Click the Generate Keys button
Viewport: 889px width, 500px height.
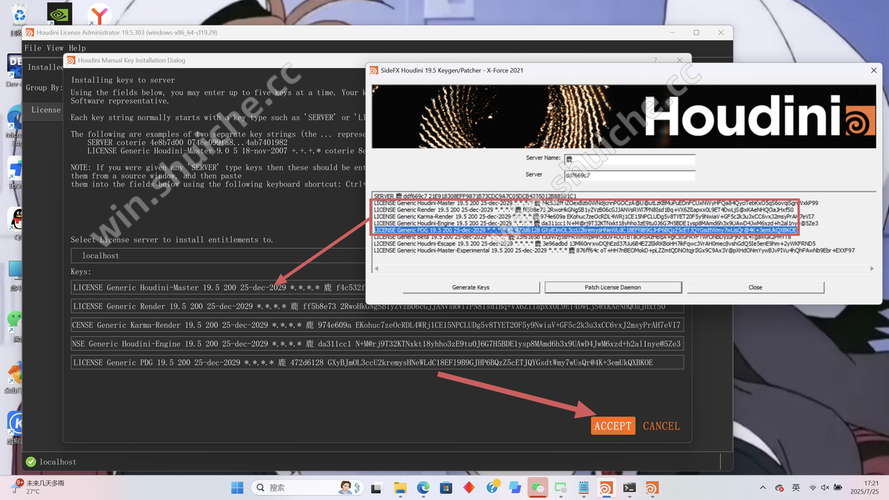point(471,287)
